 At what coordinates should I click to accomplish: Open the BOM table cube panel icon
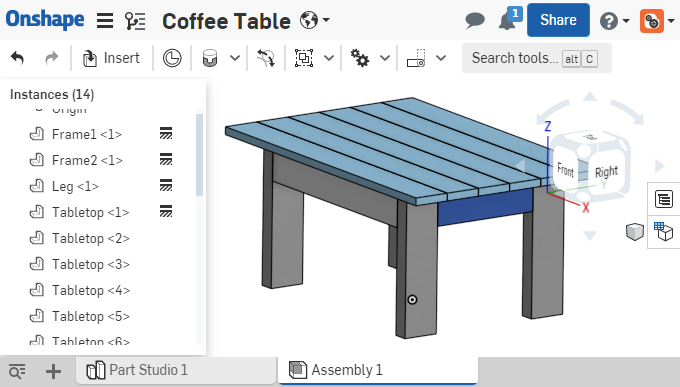(664, 231)
